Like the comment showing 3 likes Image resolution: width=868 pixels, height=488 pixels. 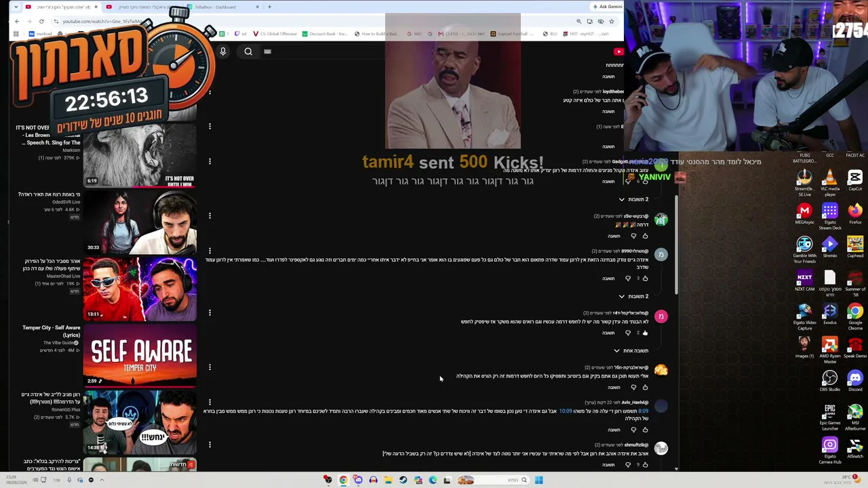pos(645,278)
